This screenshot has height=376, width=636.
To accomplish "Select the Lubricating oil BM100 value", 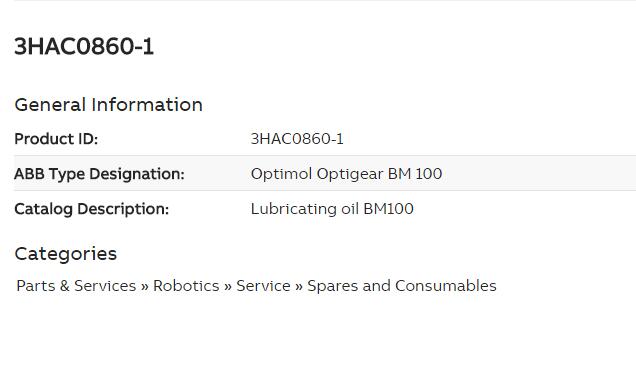I will coord(332,209).
